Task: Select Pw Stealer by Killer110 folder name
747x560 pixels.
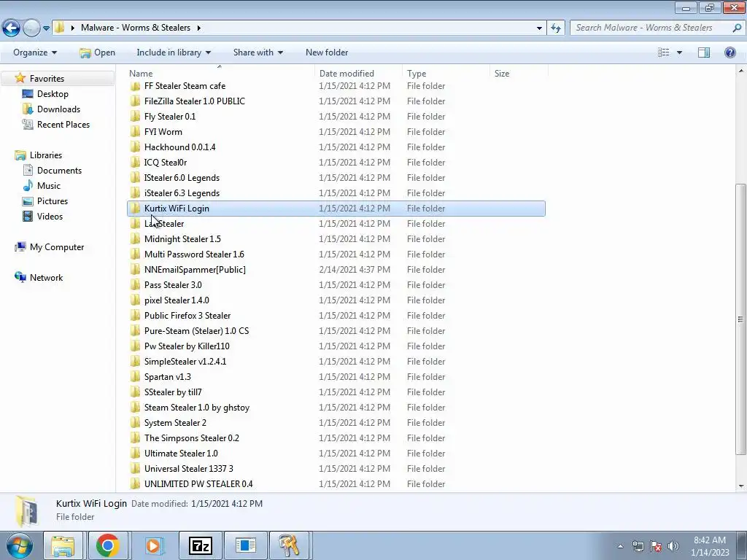Action: coord(187,346)
